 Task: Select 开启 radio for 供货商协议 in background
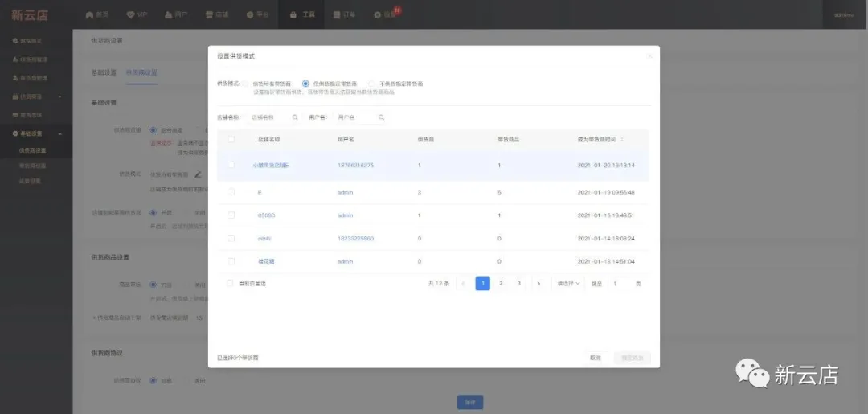(154, 380)
